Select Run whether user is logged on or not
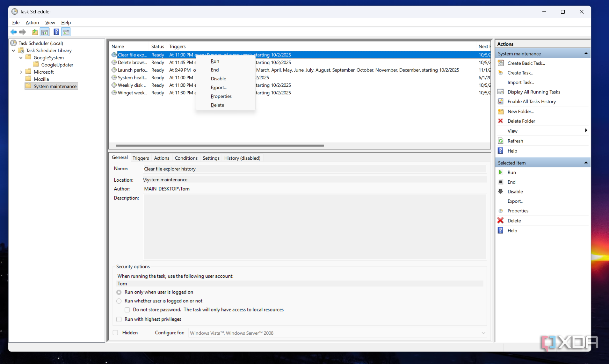609x364 pixels. coord(119,301)
